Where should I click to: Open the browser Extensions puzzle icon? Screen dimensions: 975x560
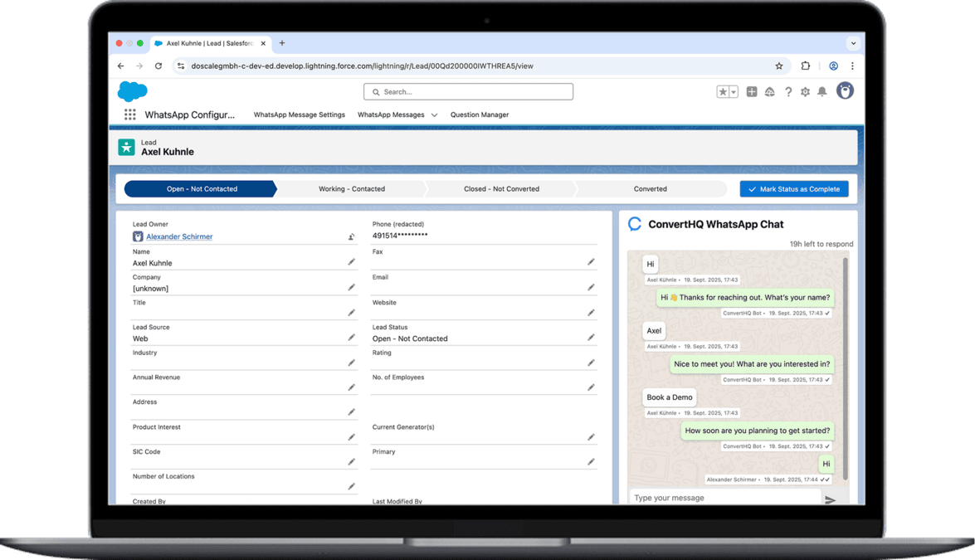805,66
